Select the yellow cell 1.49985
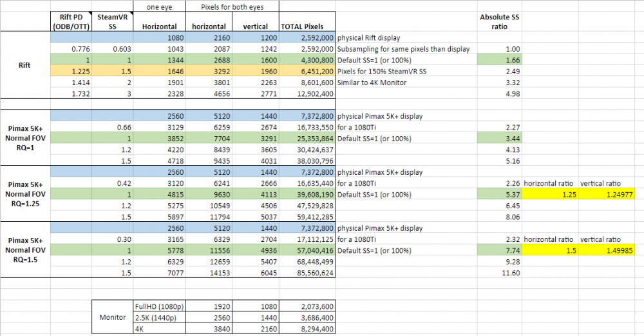 click(x=607, y=250)
